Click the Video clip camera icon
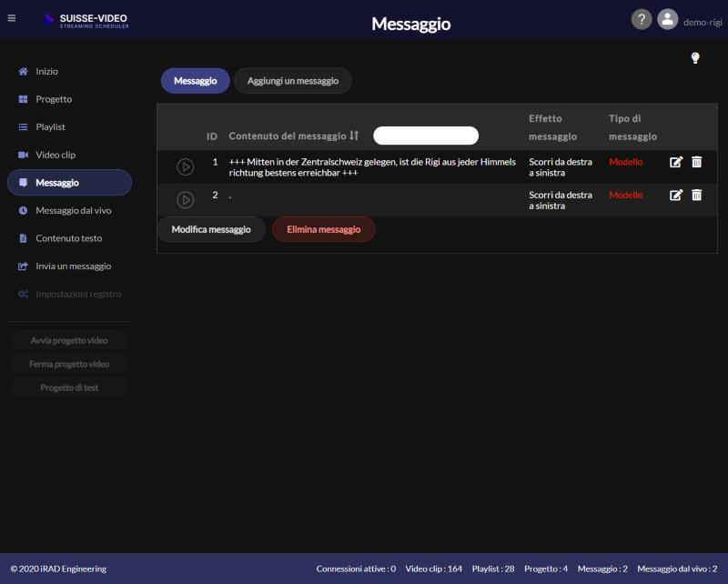This screenshot has width=728, height=584. click(x=23, y=155)
